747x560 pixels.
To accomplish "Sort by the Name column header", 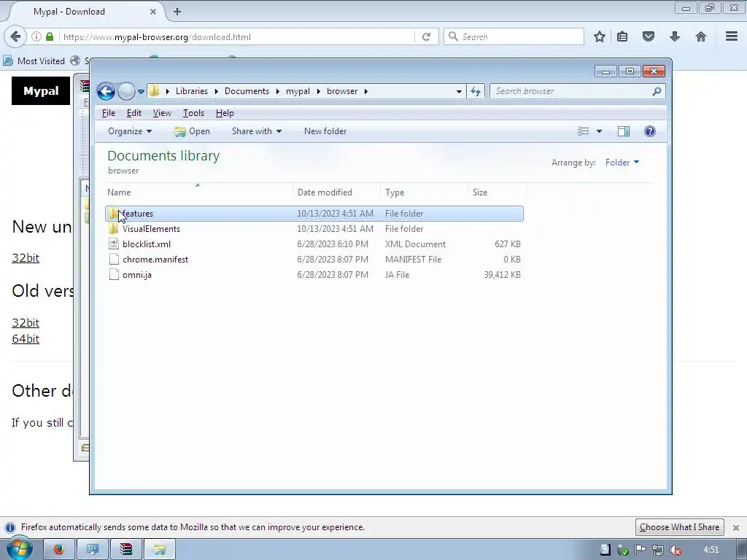I will 198,192.
